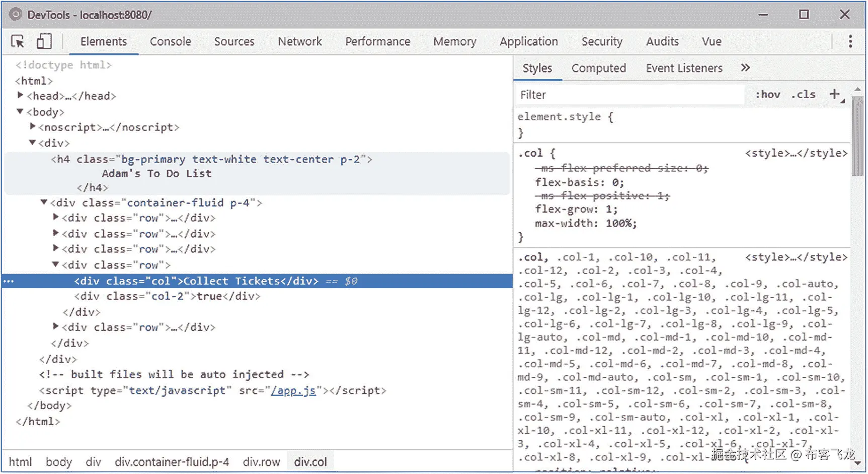Image resolution: width=868 pixels, height=474 pixels.
Task: Click the closing h4 tag line
Action: point(92,188)
